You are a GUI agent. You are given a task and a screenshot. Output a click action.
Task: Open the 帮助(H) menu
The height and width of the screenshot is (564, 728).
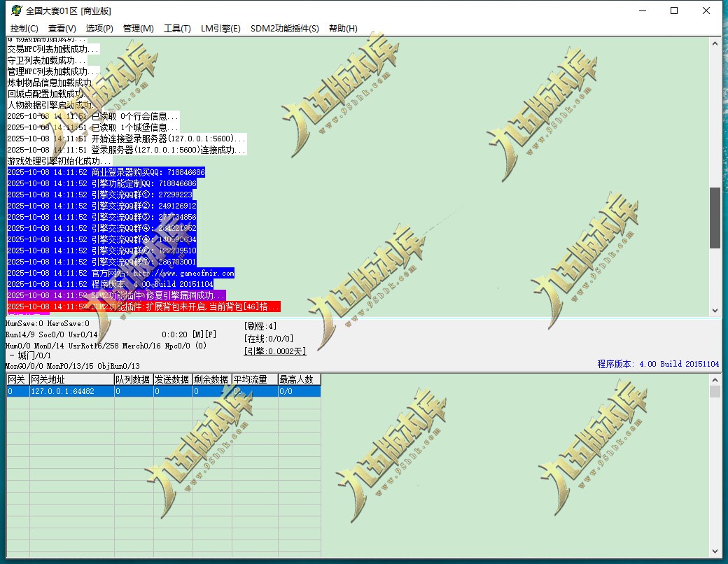[343, 28]
